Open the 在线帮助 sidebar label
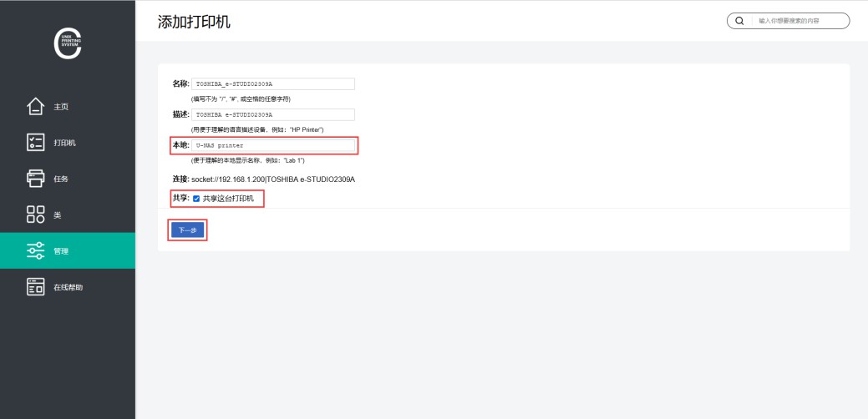The image size is (868, 419). coord(69,287)
